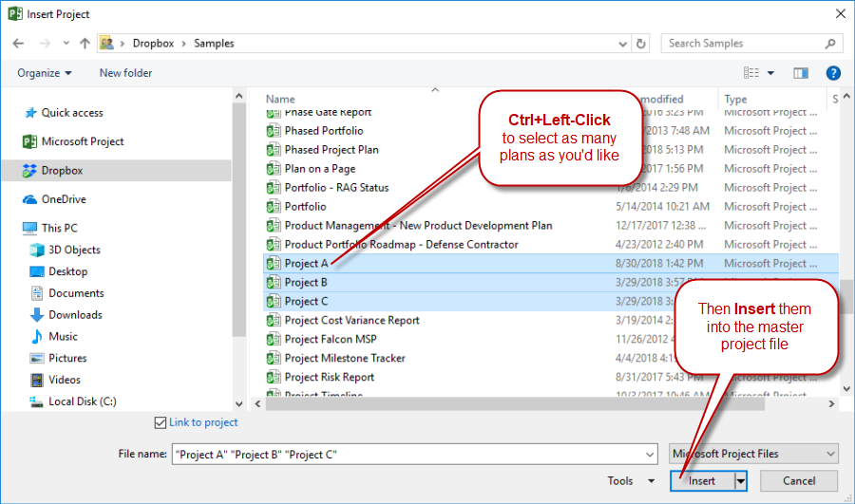The height and width of the screenshot is (504, 855).
Task: Open the Microsoft Project Files type dropdown
Action: [753, 454]
